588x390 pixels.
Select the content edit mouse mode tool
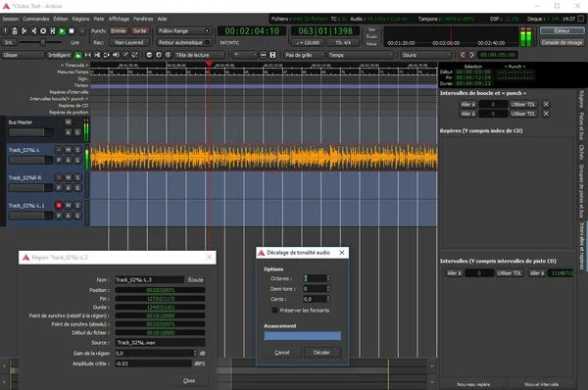[x=134, y=55]
